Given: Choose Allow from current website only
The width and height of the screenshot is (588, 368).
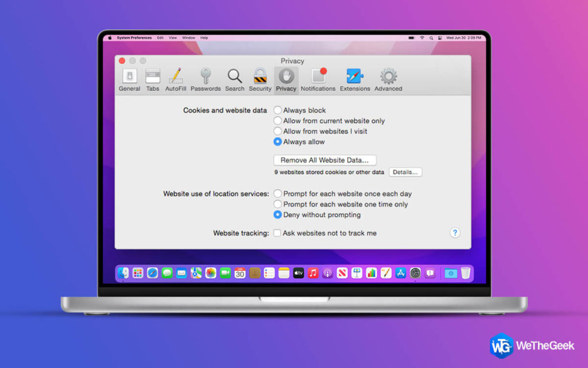Looking at the screenshot, I should tap(277, 121).
